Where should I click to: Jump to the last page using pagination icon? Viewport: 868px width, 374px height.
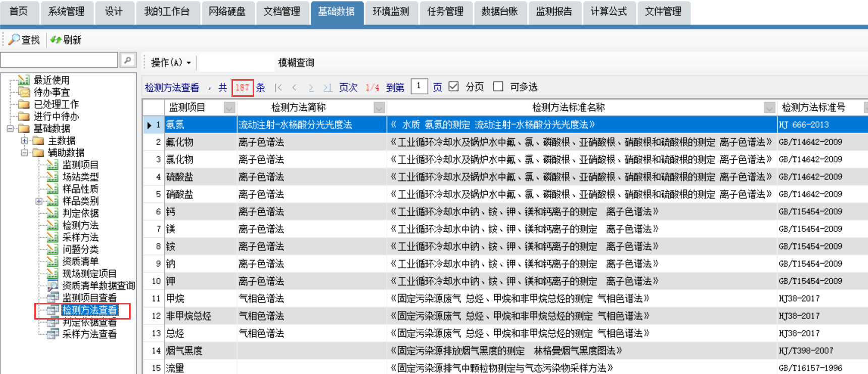click(327, 88)
